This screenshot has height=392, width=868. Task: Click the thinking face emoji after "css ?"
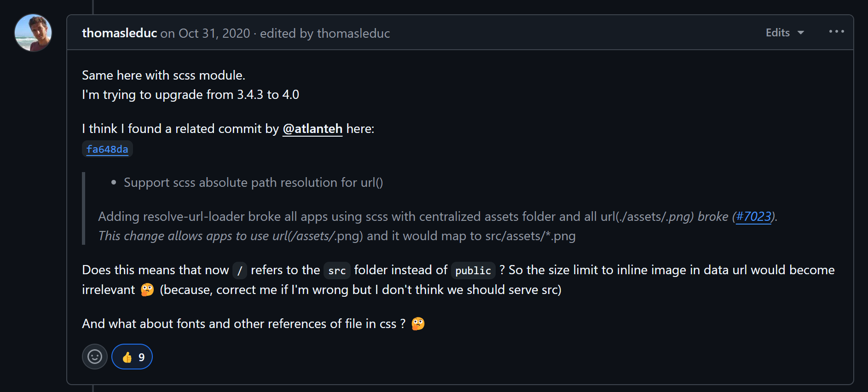point(418,323)
